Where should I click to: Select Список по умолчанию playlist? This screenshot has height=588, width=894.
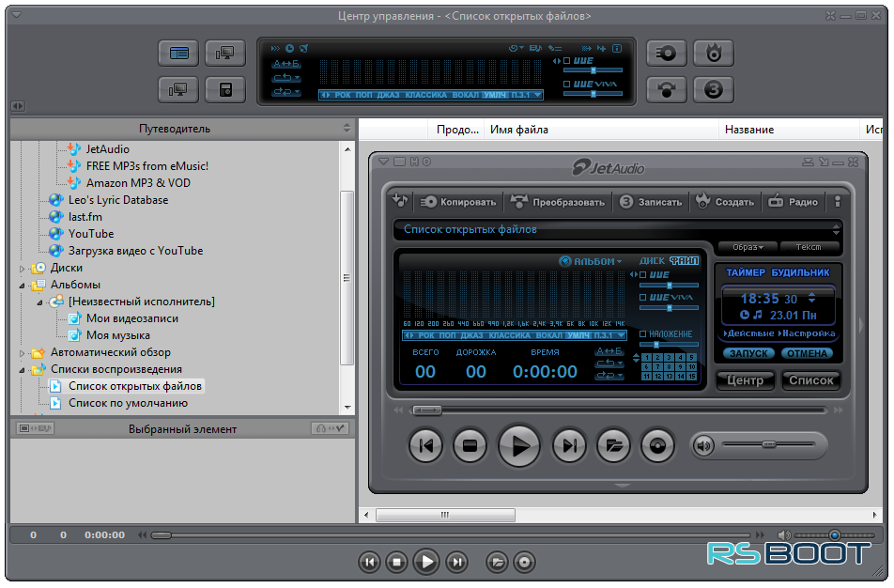click(128, 403)
